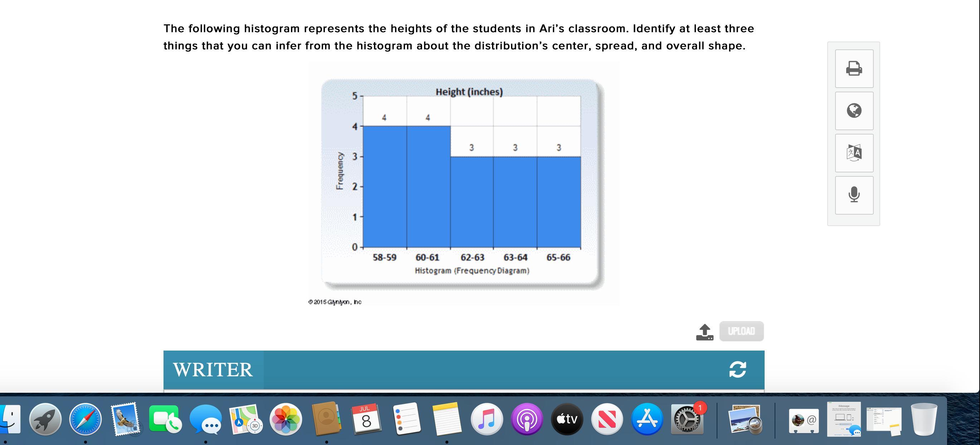Click the WRITER header label
The width and height of the screenshot is (980, 445).
coord(213,370)
